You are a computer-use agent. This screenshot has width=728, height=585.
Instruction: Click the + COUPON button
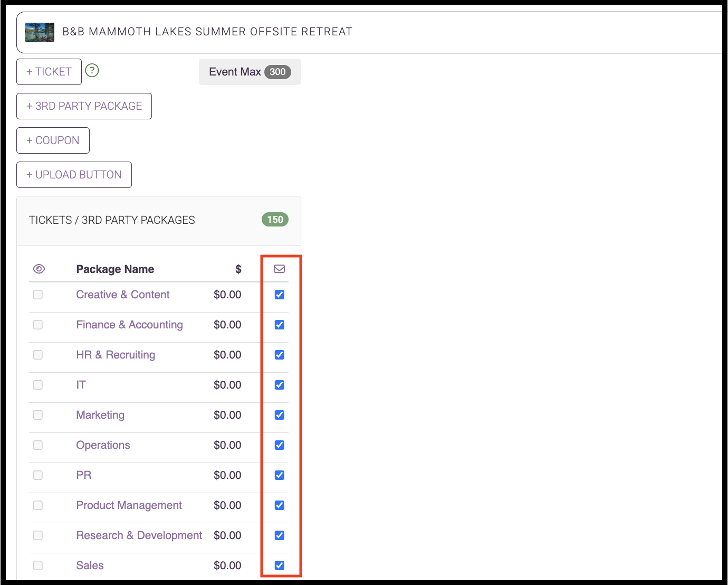[x=53, y=140]
